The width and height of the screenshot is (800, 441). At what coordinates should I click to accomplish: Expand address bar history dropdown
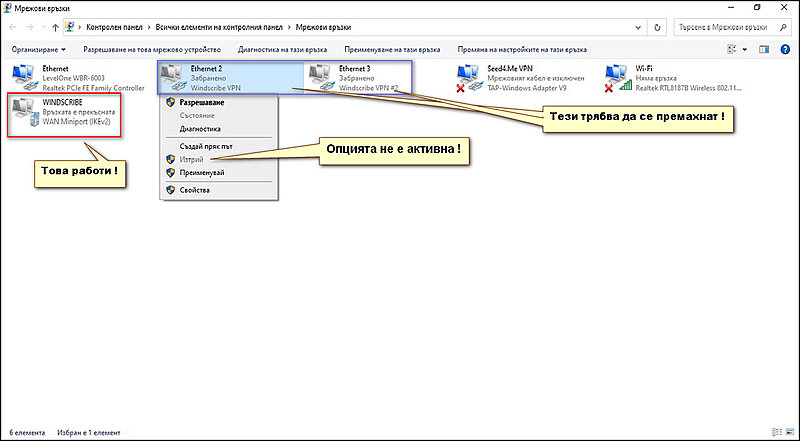(638, 28)
